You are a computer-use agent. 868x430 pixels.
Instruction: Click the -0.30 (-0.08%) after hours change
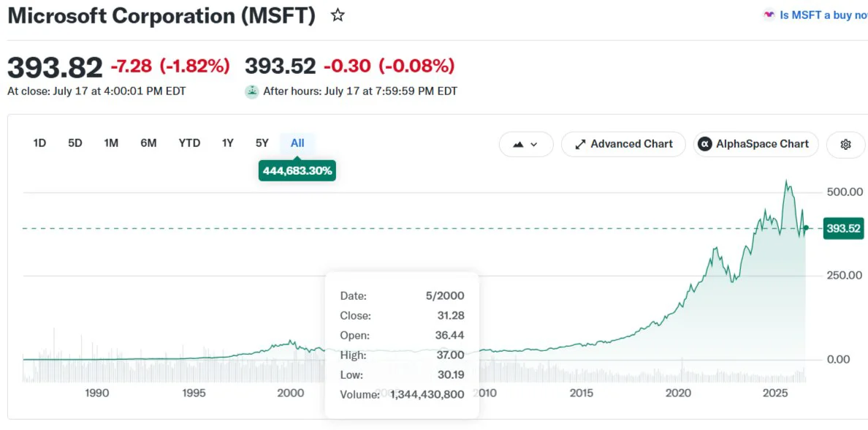389,67
